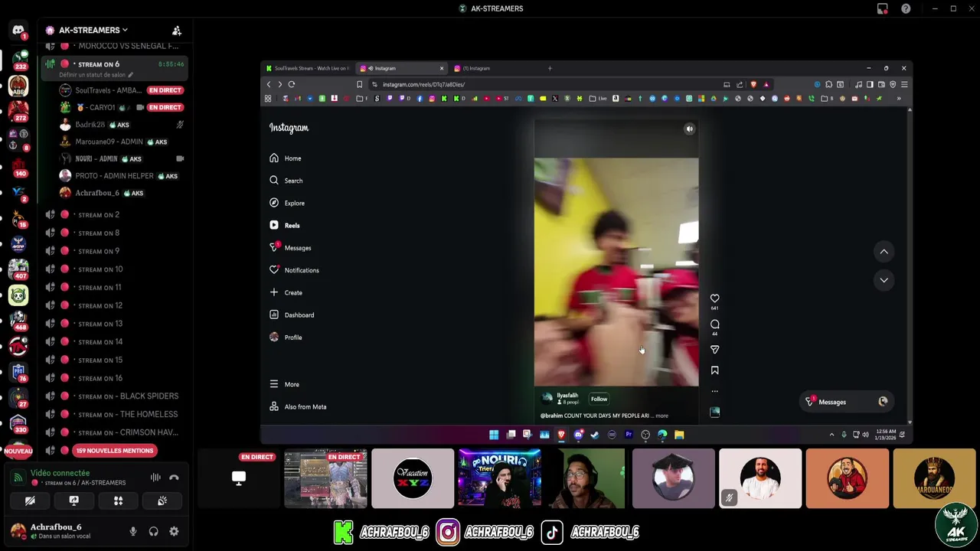Switch to SoulTravels Stream browser tab
This screenshot has height=551, width=980.
point(306,68)
